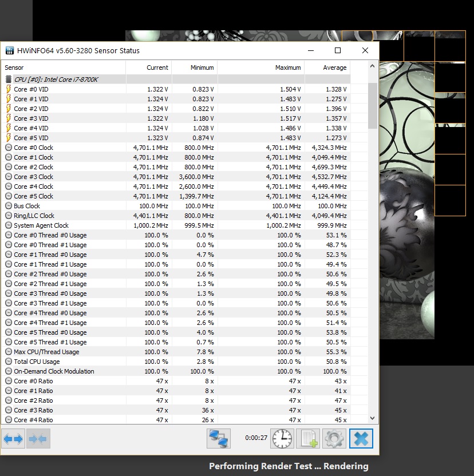Select the Core #1 VID row
The height and width of the screenshot is (476, 474).
(x=176, y=98)
